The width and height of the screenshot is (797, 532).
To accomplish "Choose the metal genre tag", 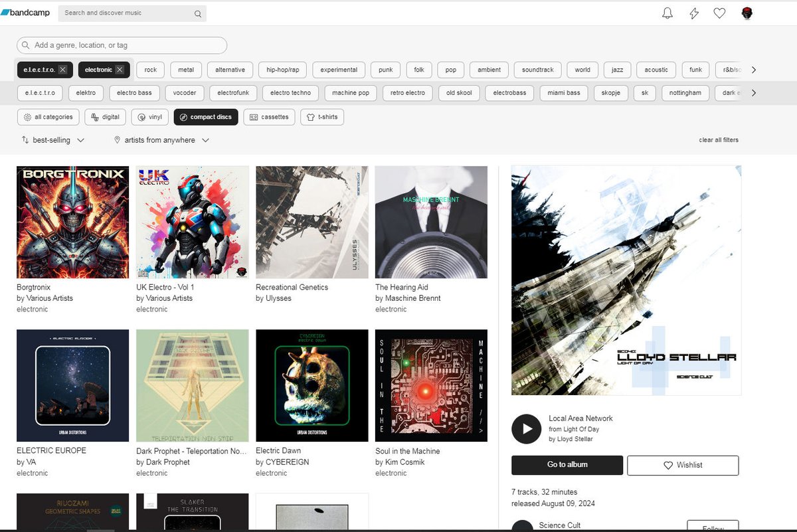I will [186, 70].
